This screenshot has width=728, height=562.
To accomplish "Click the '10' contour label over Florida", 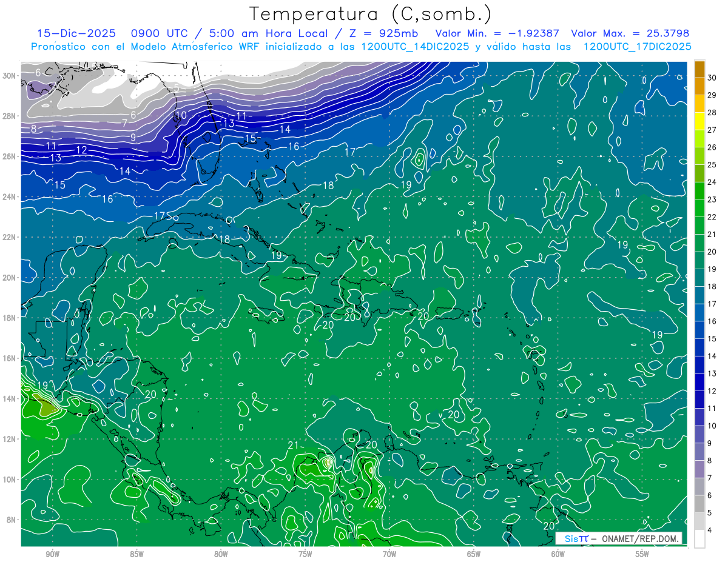I will [x=181, y=115].
